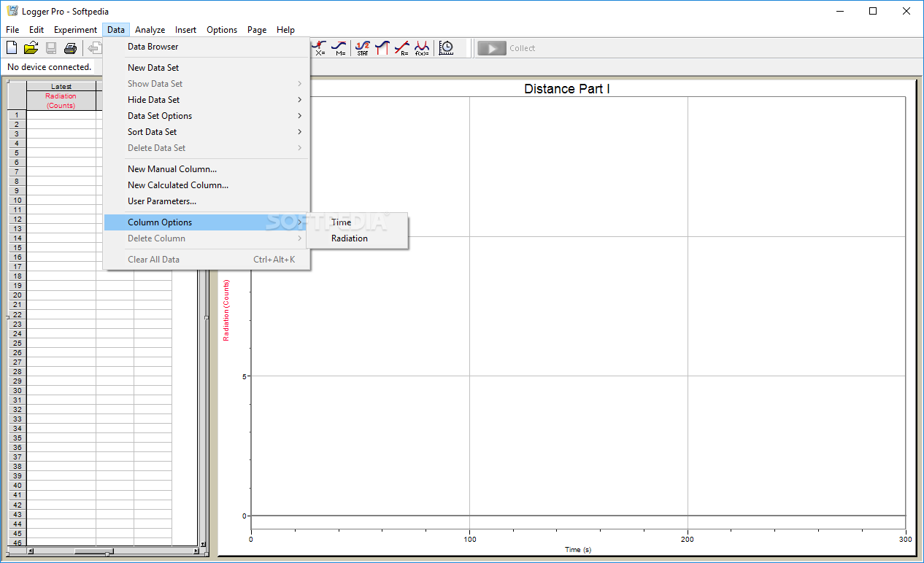This screenshot has height=563, width=924.
Task: Select table row number 25
Action: click(16, 343)
